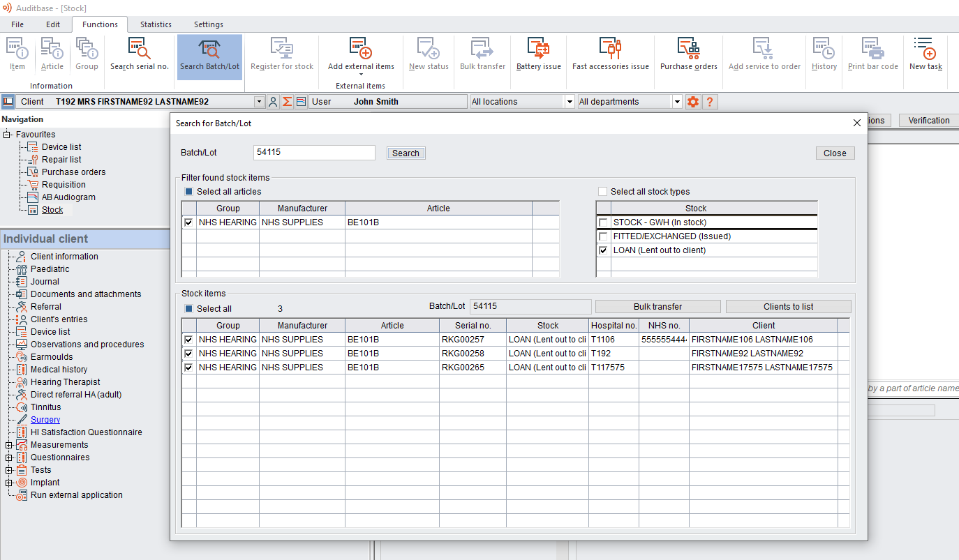Toggle Select all articles checkbox
The width and height of the screenshot is (959, 560).
[188, 192]
